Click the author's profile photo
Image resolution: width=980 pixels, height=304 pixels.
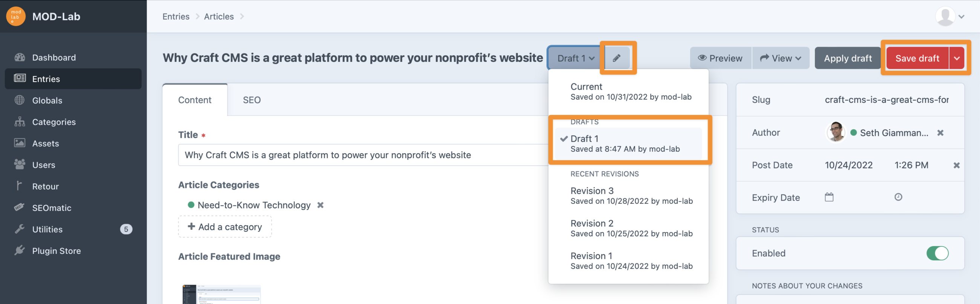coord(836,132)
